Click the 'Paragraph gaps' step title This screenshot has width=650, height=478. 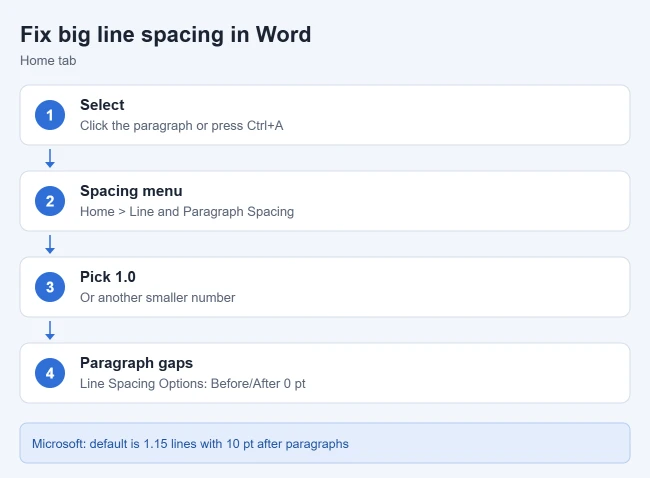click(x=136, y=363)
